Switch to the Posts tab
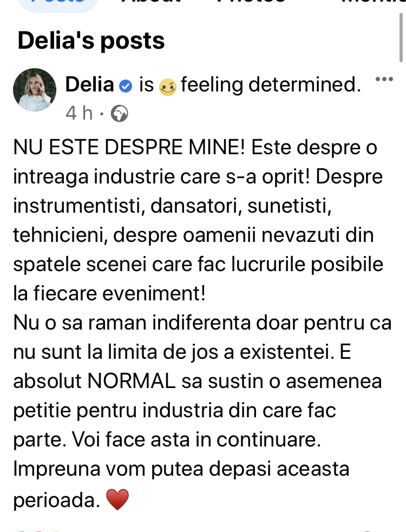This screenshot has height=532, width=406. click(x=58, y=2)
